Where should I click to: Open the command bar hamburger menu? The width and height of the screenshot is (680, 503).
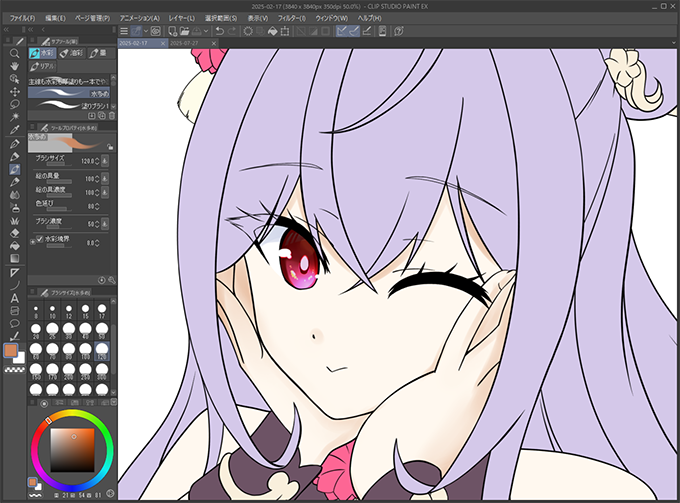[x=124, y=31]
